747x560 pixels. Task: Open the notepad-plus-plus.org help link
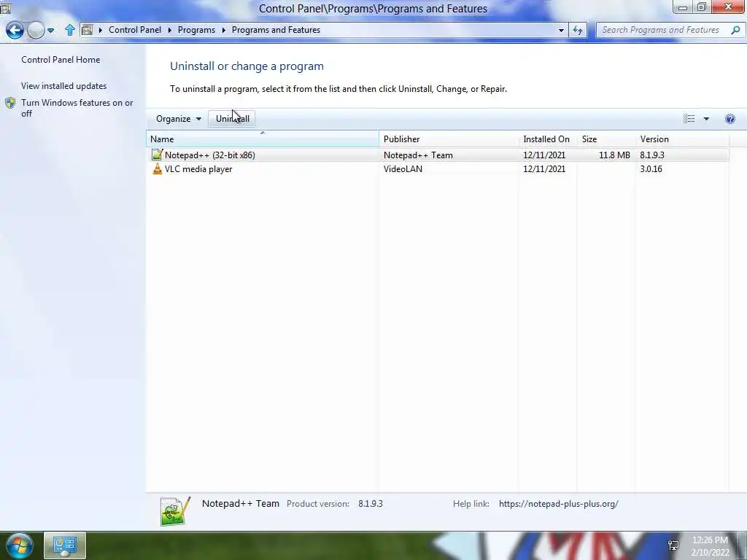coord(558,504)
